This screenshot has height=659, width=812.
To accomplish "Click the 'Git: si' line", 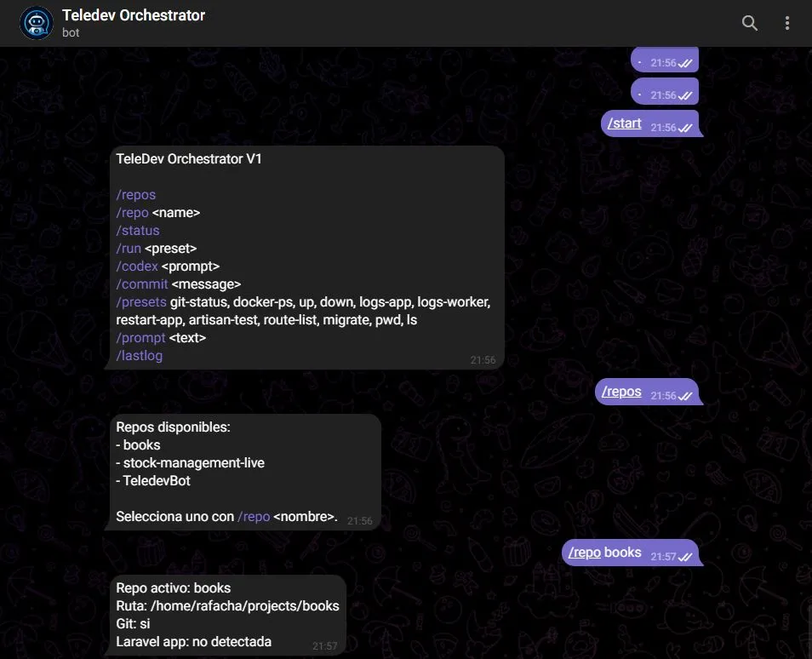I will tap(133, 624).
